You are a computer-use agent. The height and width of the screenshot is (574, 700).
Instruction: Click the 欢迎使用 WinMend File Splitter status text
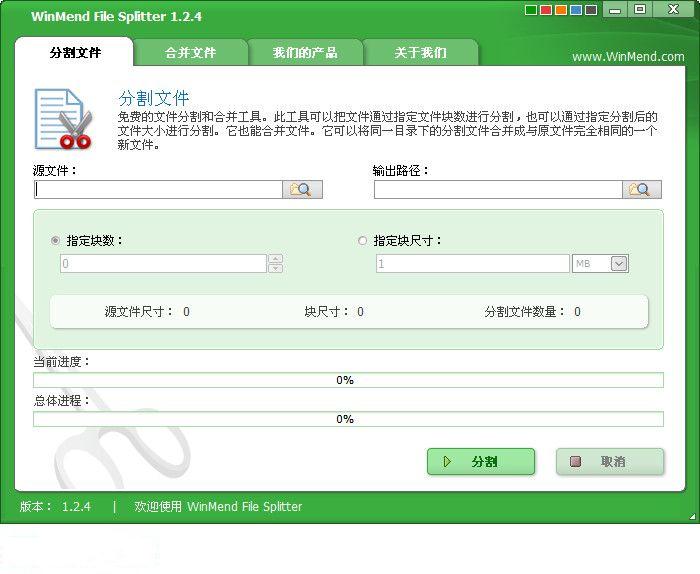(218, 507)
